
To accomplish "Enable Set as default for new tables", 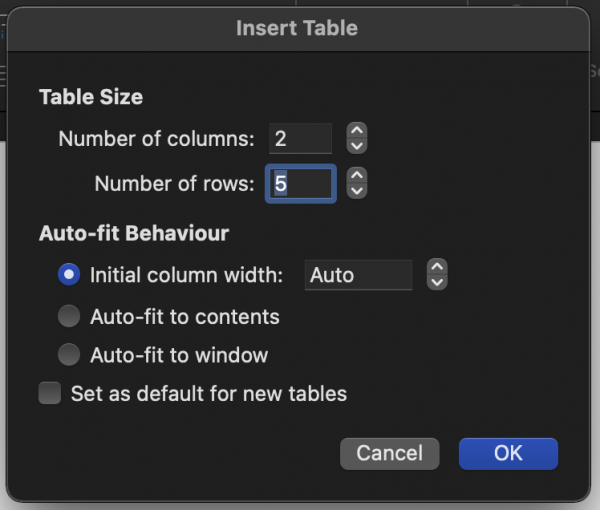I will coord(50,393).
